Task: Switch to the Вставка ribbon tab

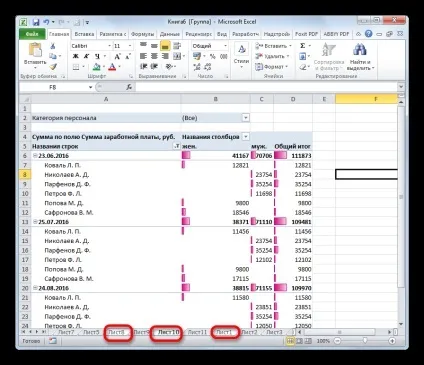Action: (84, 34)
